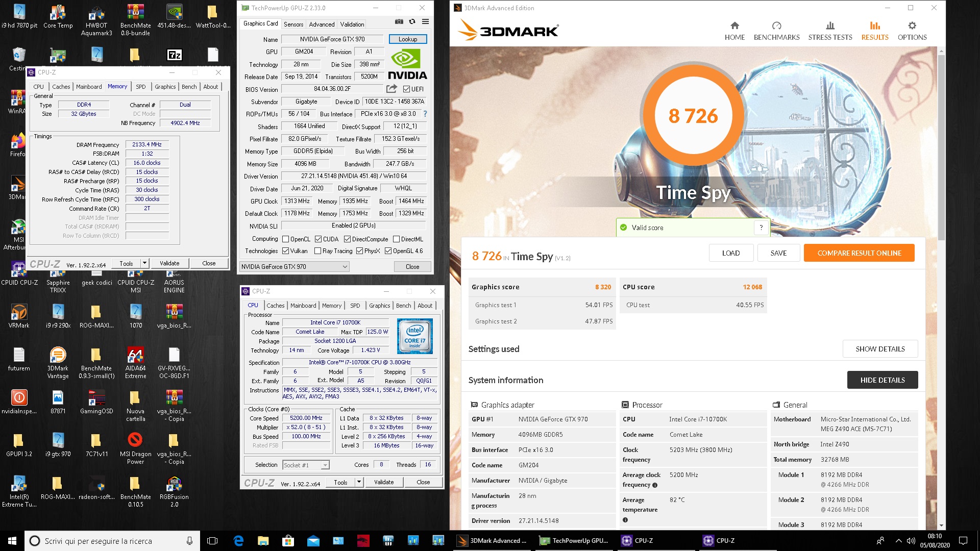Click the SAVE button in 3DMark
The width and height of the screenshot is (980, 551).
778,253
